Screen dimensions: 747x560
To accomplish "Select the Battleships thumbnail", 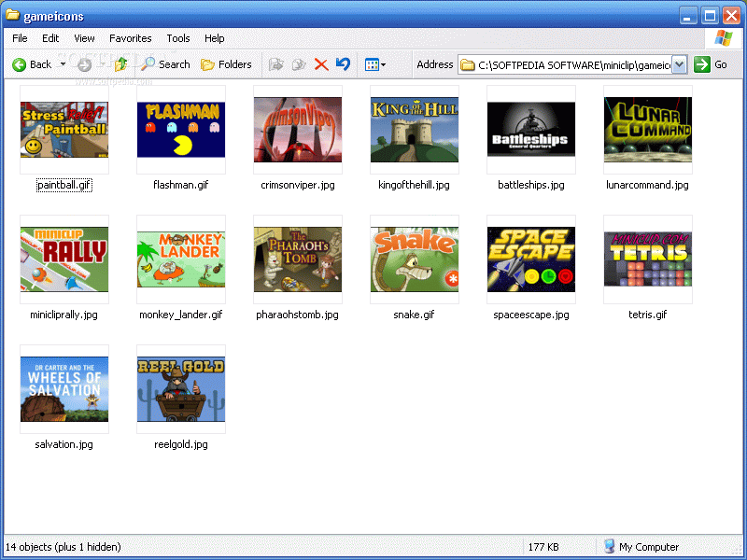I will [531, 130].
